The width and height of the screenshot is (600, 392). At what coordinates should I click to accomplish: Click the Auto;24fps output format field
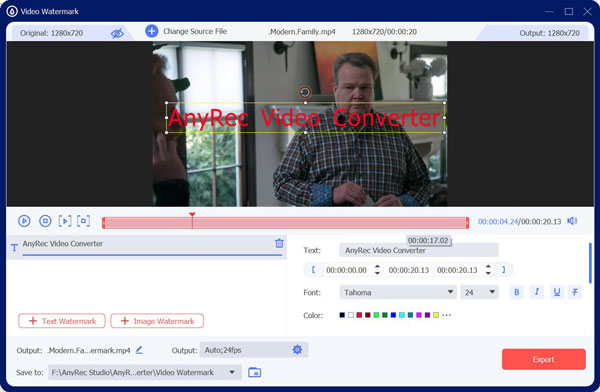(254, 350)
